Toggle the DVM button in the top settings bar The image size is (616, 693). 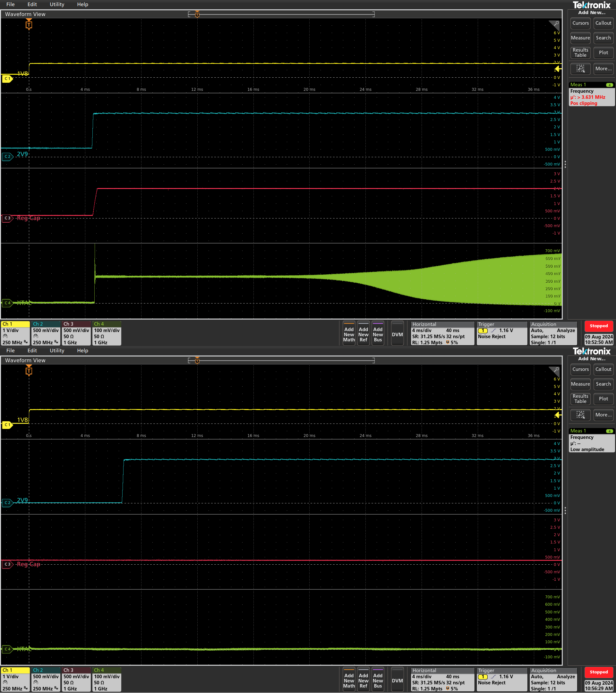[x=397, y=334]
